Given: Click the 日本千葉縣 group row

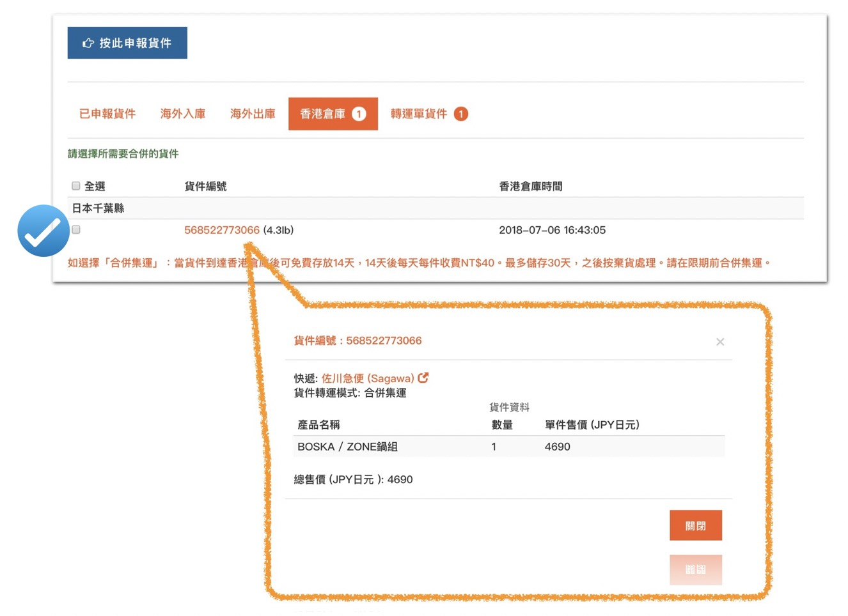Looking at the screenshot, I should pyautogui.click(x=98, y=208).
